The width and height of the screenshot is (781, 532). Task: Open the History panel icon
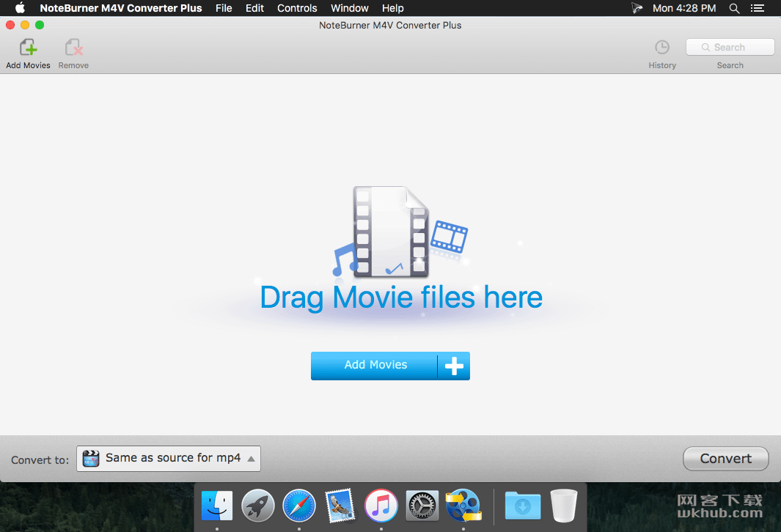click(x=662, y=48)
